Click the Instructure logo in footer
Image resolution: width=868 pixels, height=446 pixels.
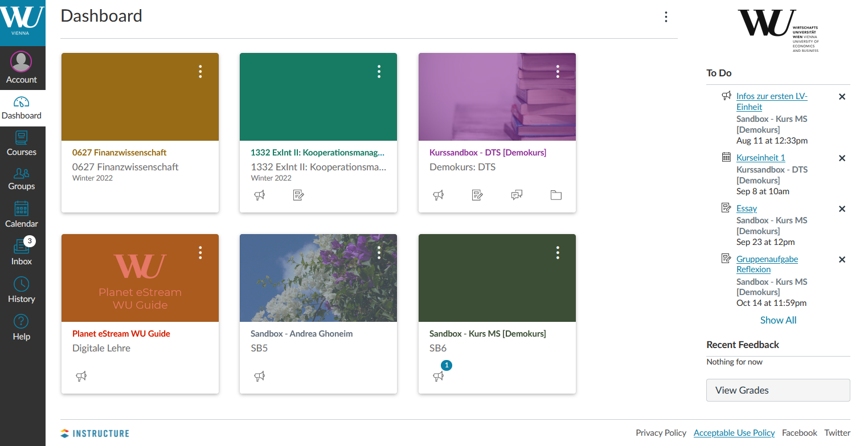[x=95, y=433]
